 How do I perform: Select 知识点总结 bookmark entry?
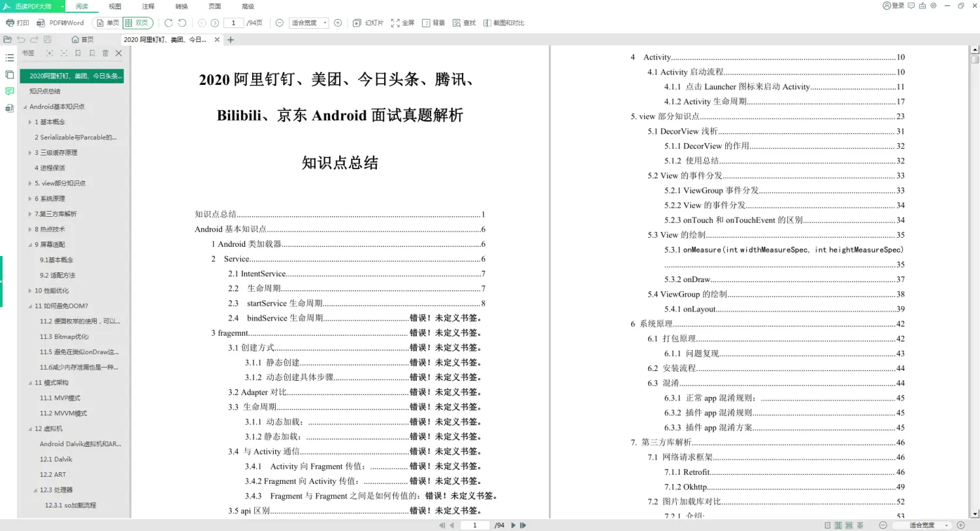click(x=45, y=91)
